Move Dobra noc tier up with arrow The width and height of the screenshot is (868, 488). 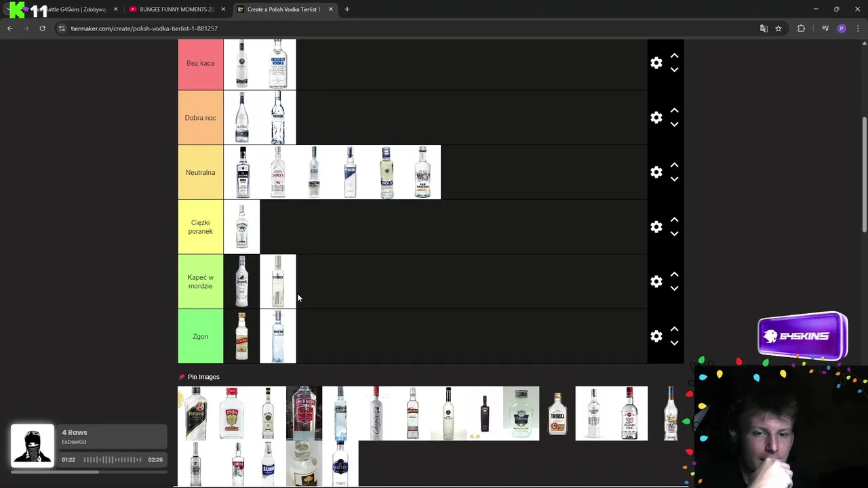pyautogui.click(x=674, y=110)
